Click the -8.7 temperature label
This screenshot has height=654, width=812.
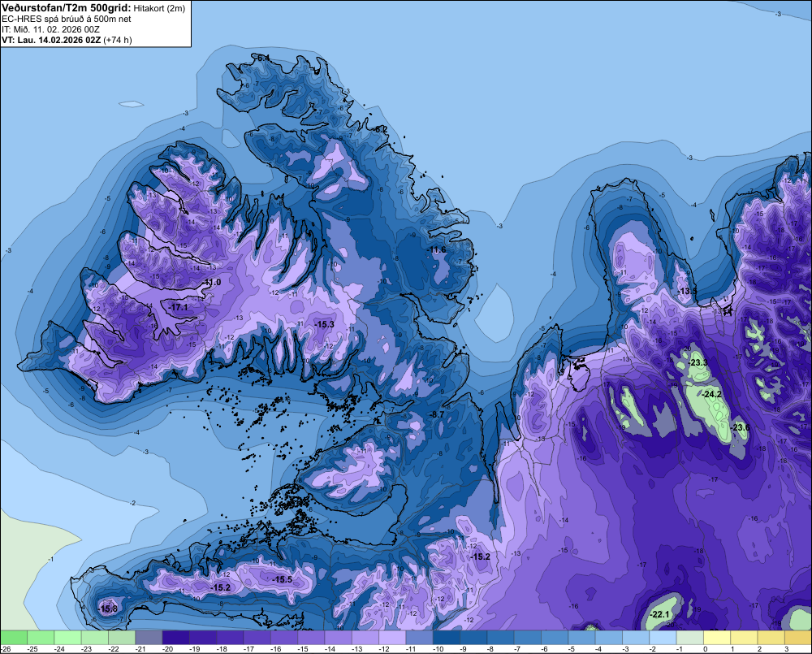click(x=438, y=414)
